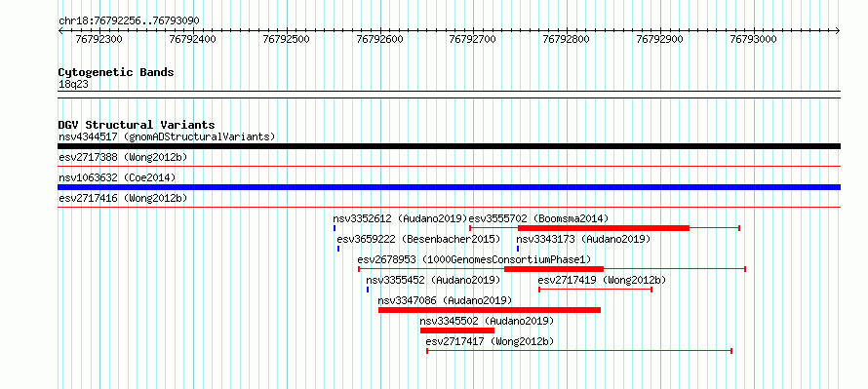Viewport: 868px width, 389px height.
Task: Click ruler position 76792900
Action: 660,39
